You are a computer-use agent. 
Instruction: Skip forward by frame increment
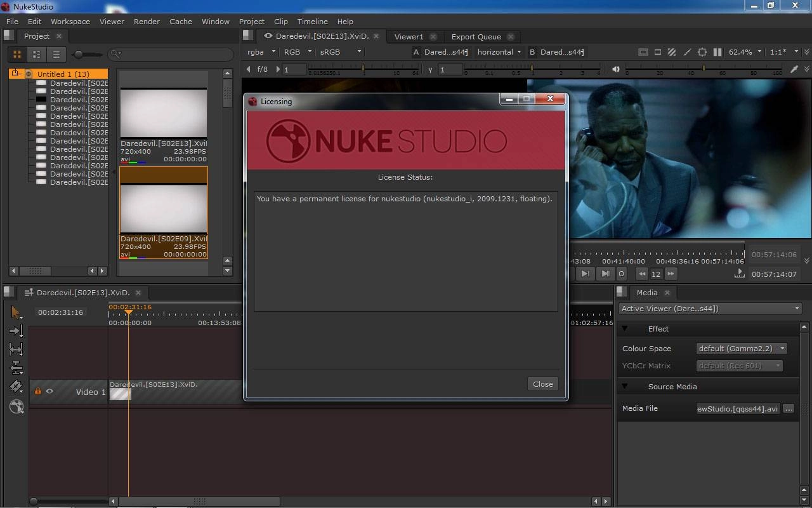pos(671,274)
